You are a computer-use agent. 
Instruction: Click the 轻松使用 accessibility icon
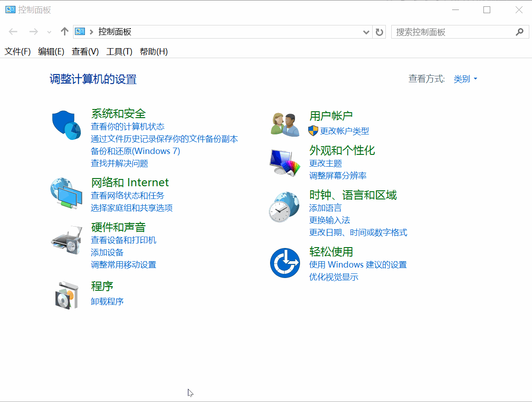(x=285, y=262)
